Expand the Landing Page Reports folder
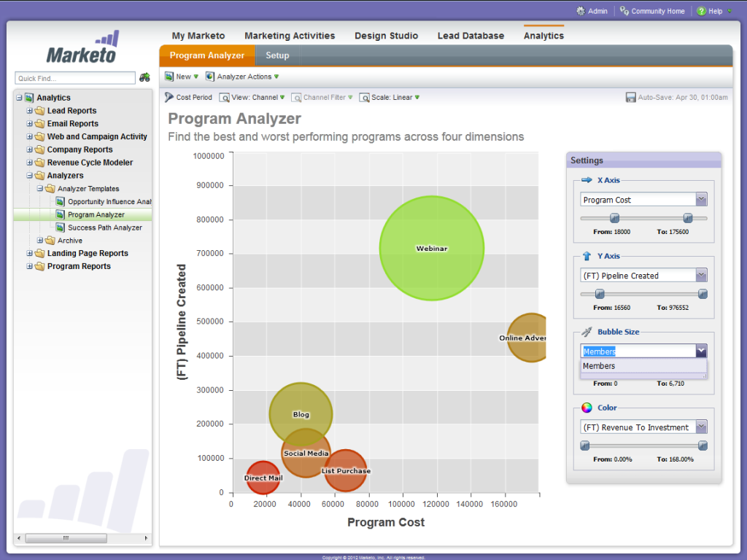Screen dimensions: 747x560 click(x=29, y=253)
